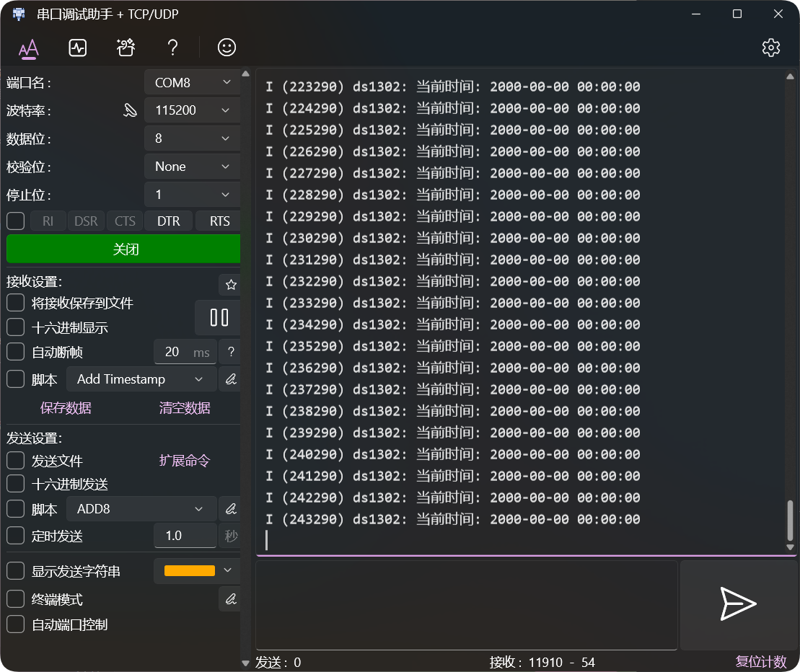Edit the ADD8 send script
Screen dimensions: 800x672
click(231, 509)
